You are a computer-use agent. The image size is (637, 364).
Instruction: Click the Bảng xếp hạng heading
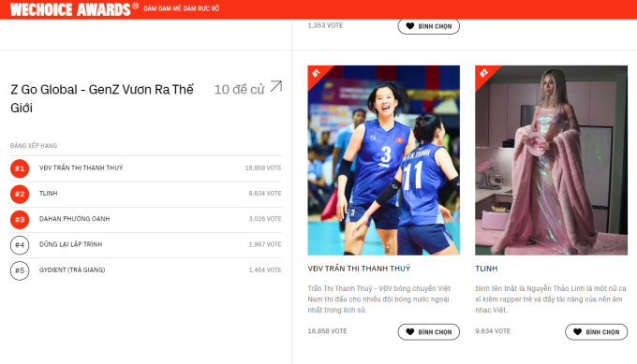pyautogui.click(x=34, y=146)
